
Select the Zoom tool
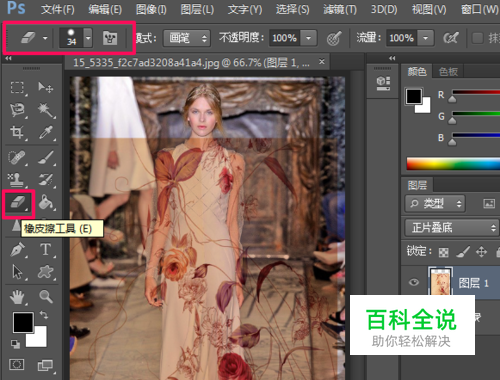tap(46, 296)
